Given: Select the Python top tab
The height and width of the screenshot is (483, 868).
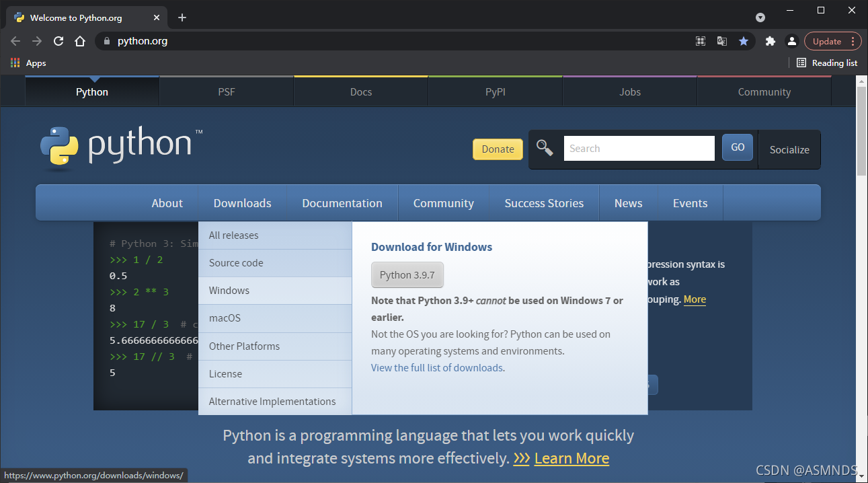Looking at the screenshot, I should click(92, 91).
